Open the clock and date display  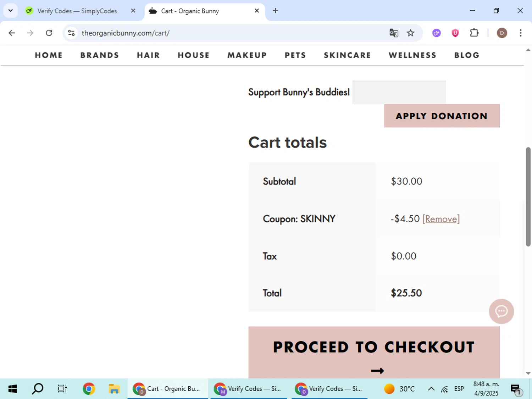[486, 389]
